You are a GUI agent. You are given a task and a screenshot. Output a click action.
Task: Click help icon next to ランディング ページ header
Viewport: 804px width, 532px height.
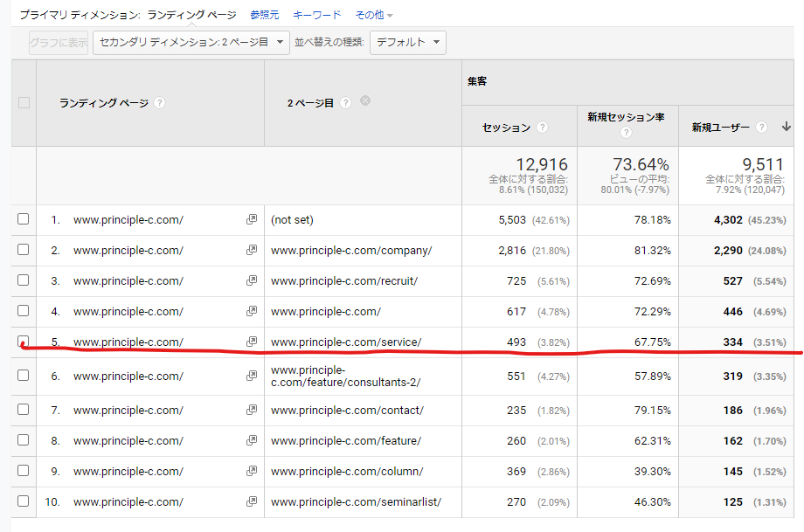click(159, 102)
